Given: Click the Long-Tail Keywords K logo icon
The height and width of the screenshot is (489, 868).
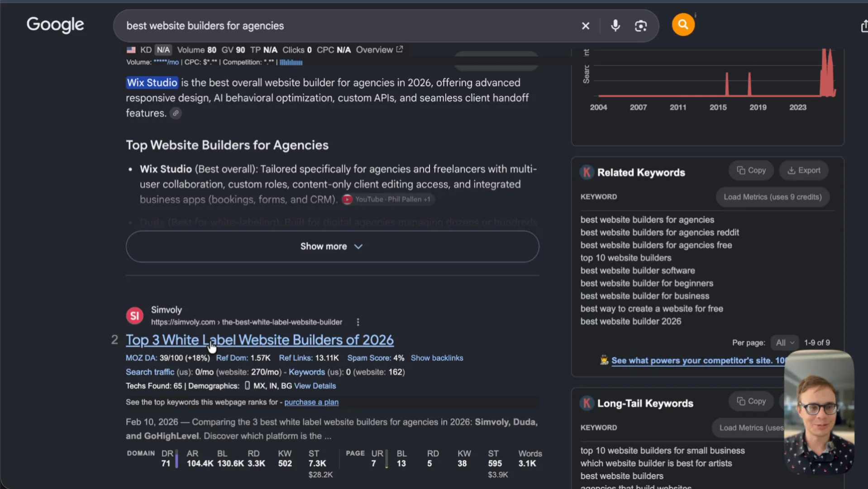Looking at the screenshot, I should pyautogui.click(x=587, y=403).
